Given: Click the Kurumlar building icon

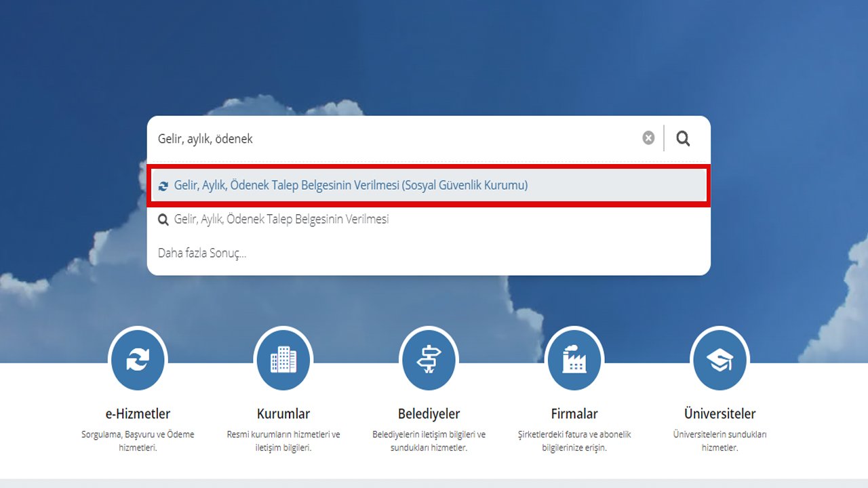Looking at the screenshot, I should pos(283,359).
